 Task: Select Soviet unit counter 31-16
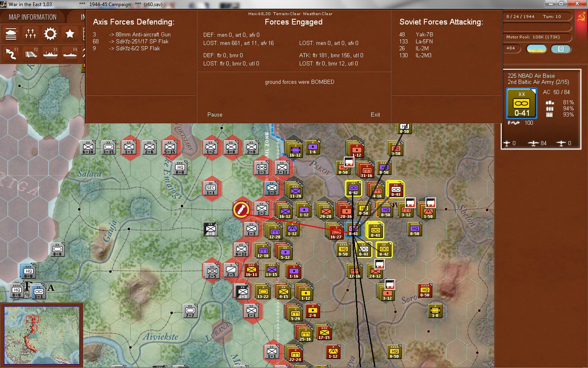[366, 171]
